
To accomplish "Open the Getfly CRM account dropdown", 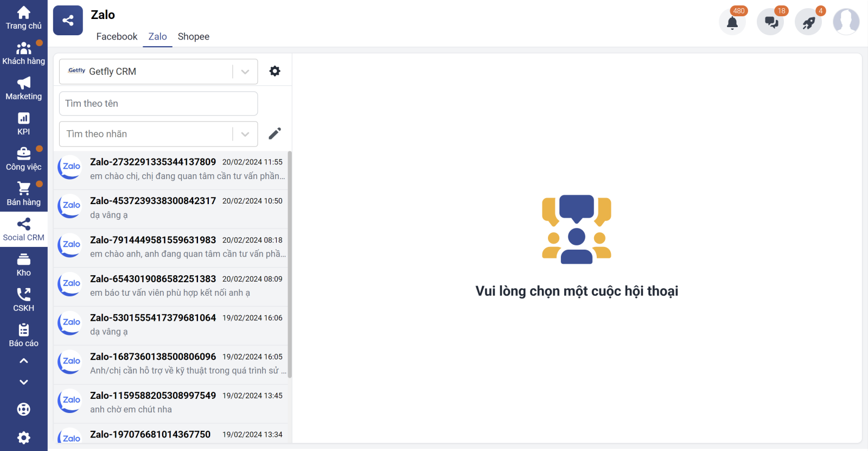I will click(x=158, y=72).
